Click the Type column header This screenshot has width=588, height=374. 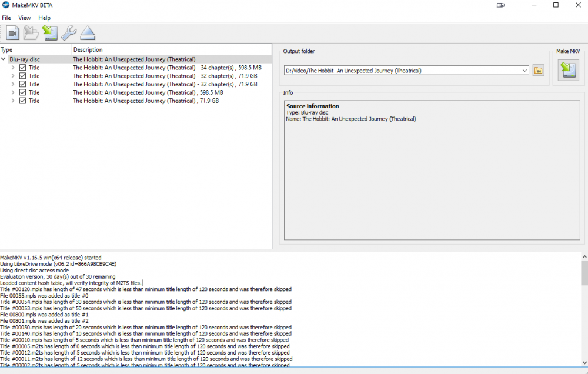click(x=36, y=49)
